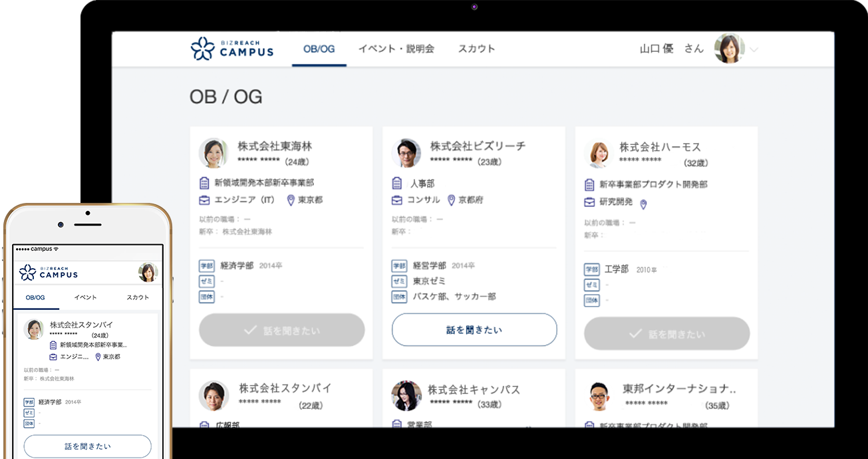Open イベント・説明会 tab in desktop header
The width and height of the screenshot is (868, 459).
[x=396, y=49]
